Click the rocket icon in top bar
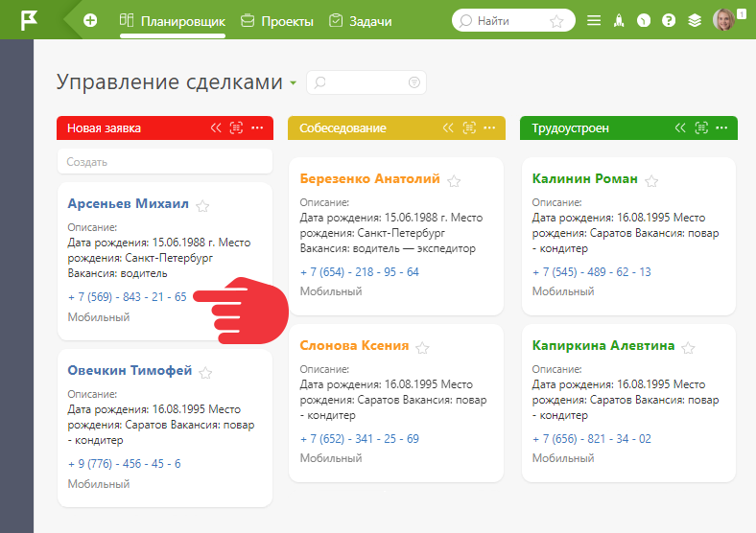The height and width of the screenshot is (533, 756). click(619, 21)
